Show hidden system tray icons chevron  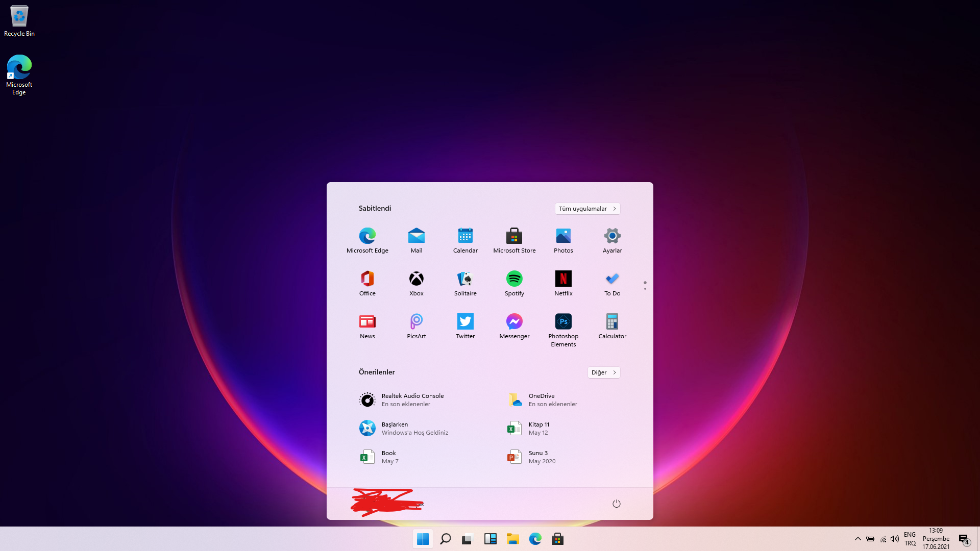coord(857,539)
